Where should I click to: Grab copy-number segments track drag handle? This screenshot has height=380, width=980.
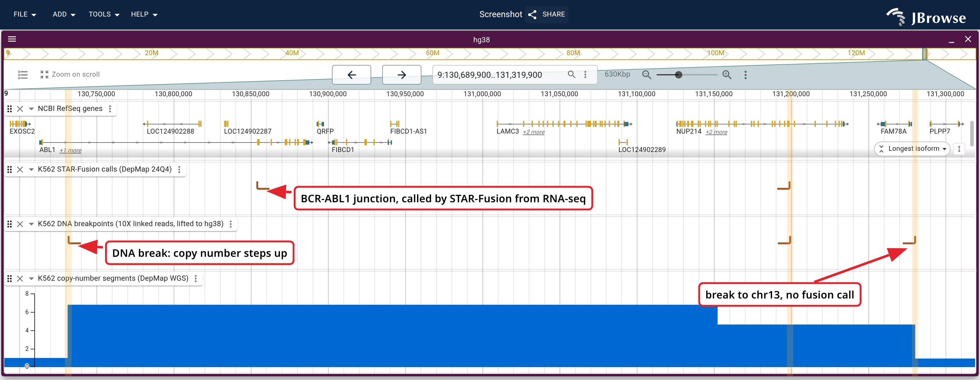click(9, 278)
